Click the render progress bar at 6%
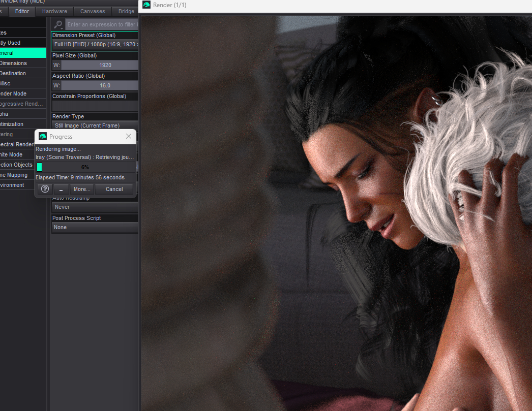The width and height of the screenshot is (532, 411). [85, 167]
